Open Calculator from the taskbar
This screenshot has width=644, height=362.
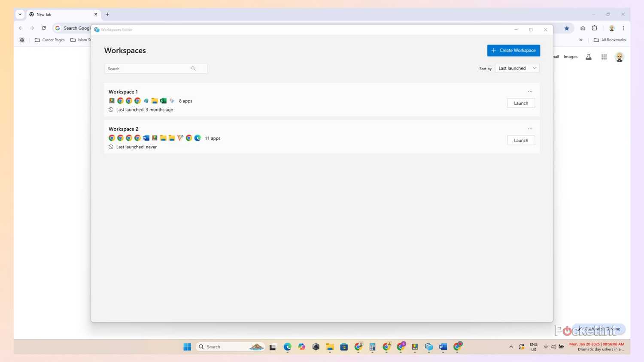point(372,347)
